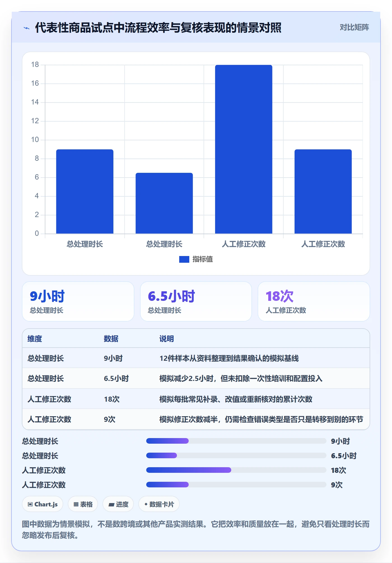This screenshot has width=392, height=563.
Task: Click the table text beginning 模拟每批常见补录
Action: coord(236,399)
